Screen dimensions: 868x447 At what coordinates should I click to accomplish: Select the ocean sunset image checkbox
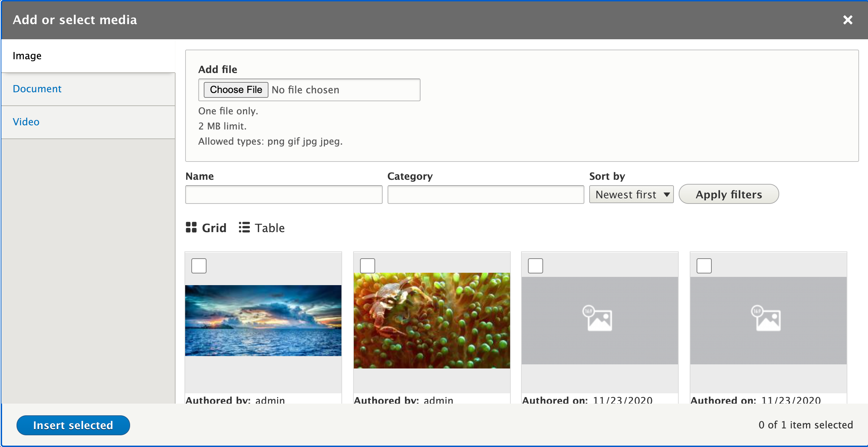[199, 266]
